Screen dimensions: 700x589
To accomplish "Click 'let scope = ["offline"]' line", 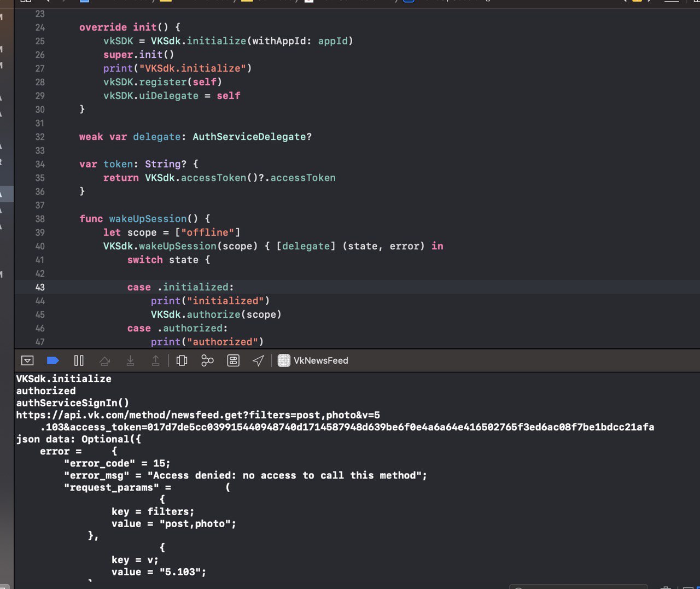I will click(x=172, y=232).
